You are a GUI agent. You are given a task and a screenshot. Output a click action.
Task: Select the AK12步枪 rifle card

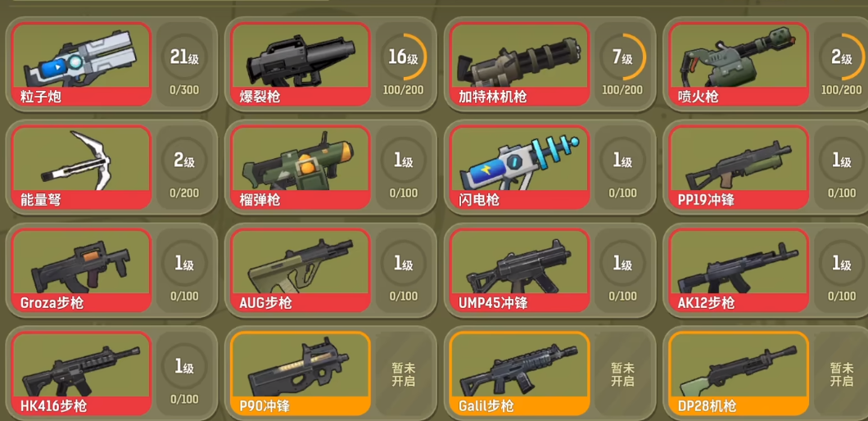739,270
